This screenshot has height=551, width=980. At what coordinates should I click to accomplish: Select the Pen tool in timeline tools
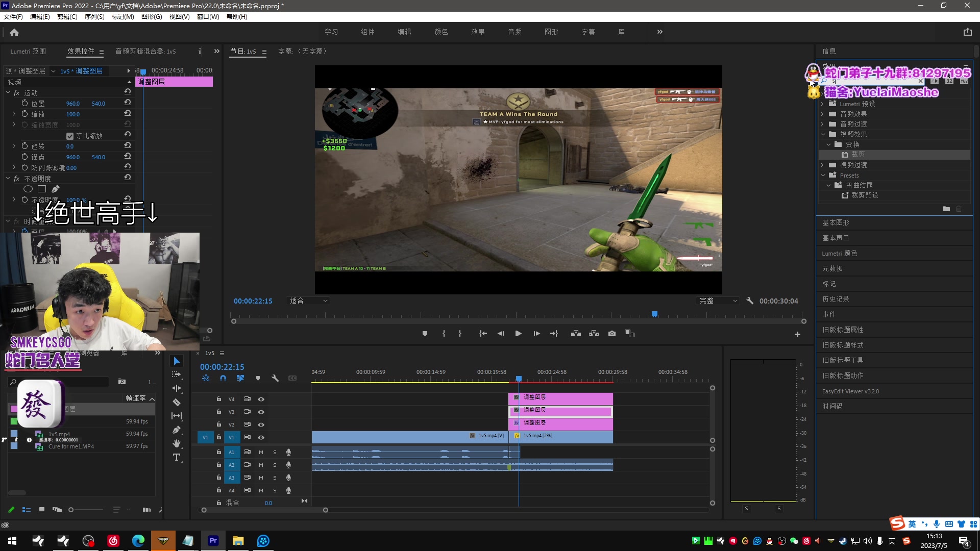pyautogui.click(x=177, y=430)
